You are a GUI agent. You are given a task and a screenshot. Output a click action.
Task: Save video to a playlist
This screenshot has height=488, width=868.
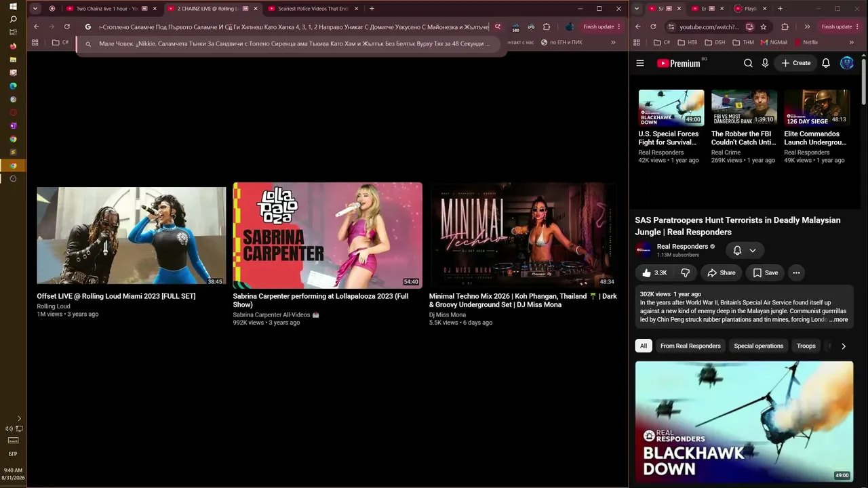(765, 272)
